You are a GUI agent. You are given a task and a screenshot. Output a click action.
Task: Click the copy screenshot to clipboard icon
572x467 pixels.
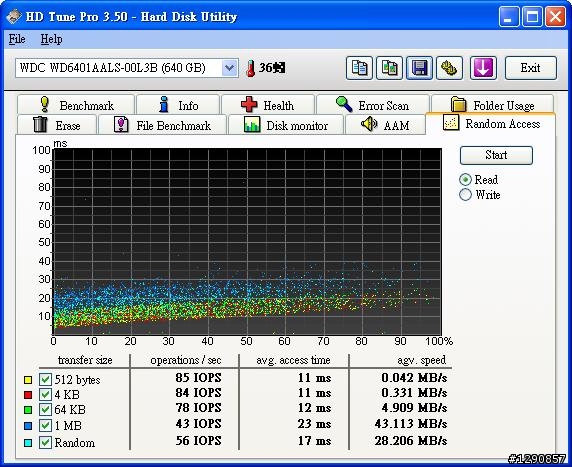tap(389, 68)
